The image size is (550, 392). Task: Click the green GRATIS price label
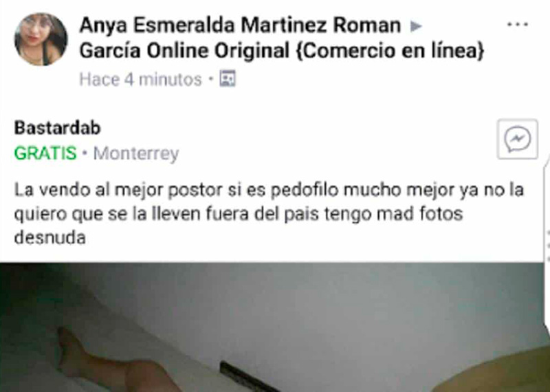[45, 153]
